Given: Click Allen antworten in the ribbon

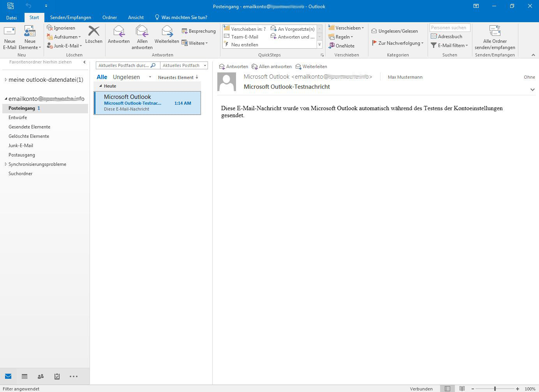Looking at the screenshot, I should (x=142, y=38).
